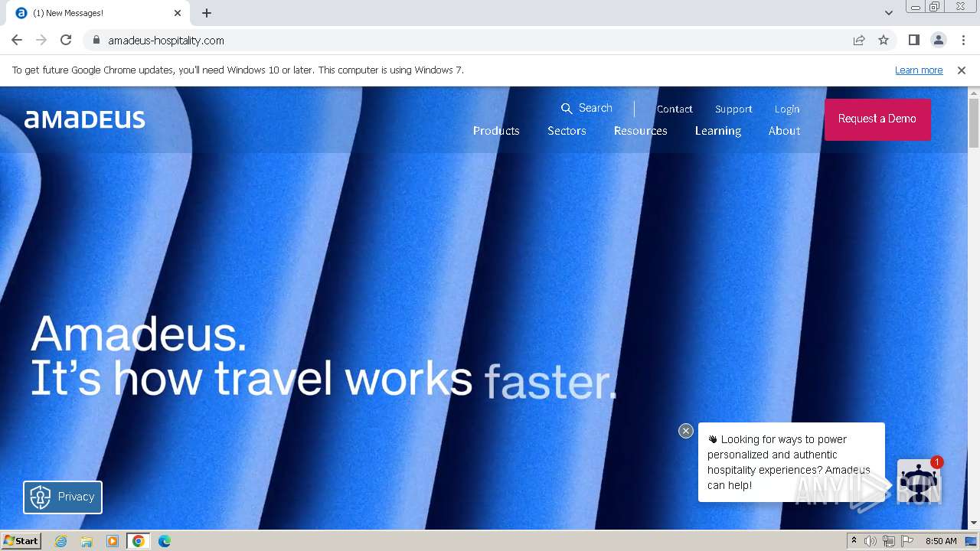Viewport: 980px width, 551px height.
Task: Open Microsoft Edge from the taskbar
Action: click(165, 541)
